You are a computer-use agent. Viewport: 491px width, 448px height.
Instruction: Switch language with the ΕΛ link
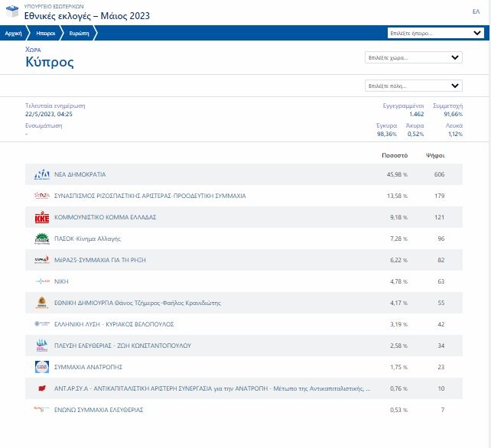(x=476, y=11)
